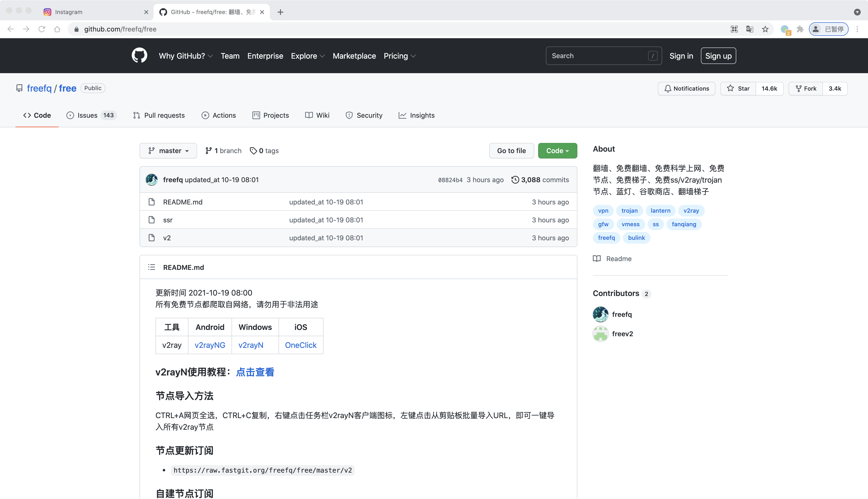Image resolution: width=868 pixels, height=499 pixels.
Task: Open the OneClick iOS link
Action: [x=301, y=345]
